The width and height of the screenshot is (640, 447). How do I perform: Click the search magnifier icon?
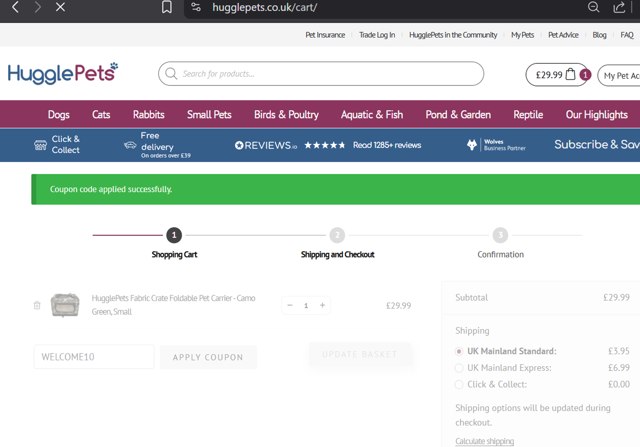[x=171, y=73]
